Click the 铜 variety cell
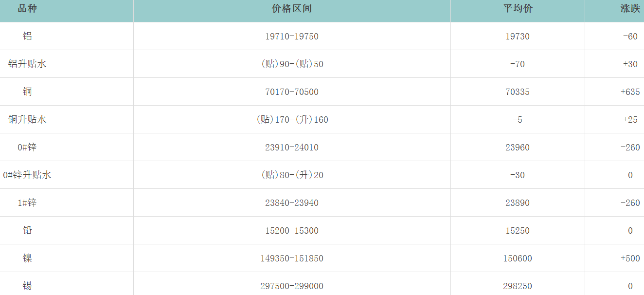This screenshot has width=644, height=295. coord(27,92)
